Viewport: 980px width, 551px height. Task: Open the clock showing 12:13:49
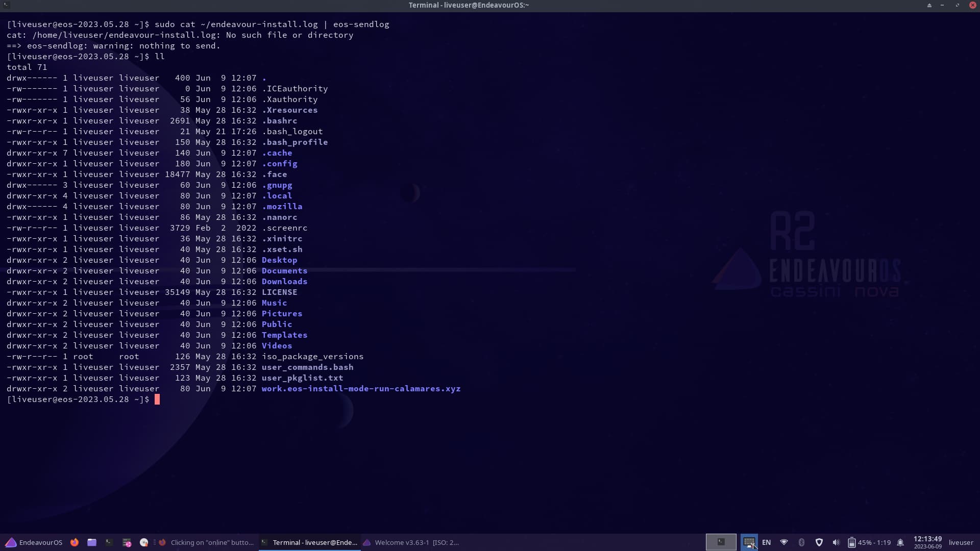[927, 542]
